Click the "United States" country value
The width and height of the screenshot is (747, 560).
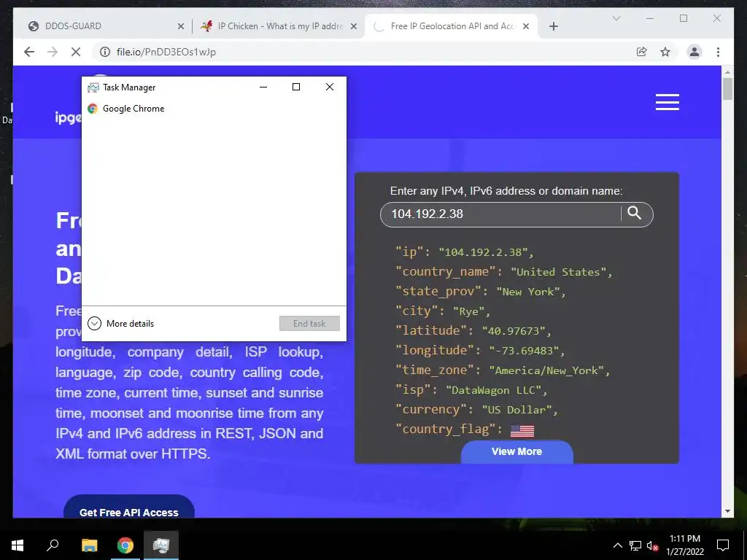click(558, 272)
